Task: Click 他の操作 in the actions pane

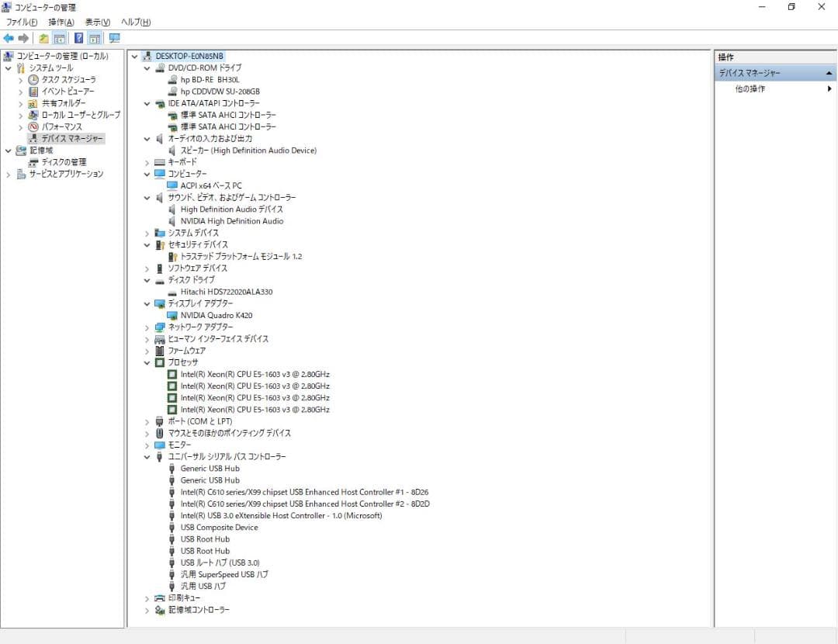Action: pyautogui.click(x=750, y=89)
